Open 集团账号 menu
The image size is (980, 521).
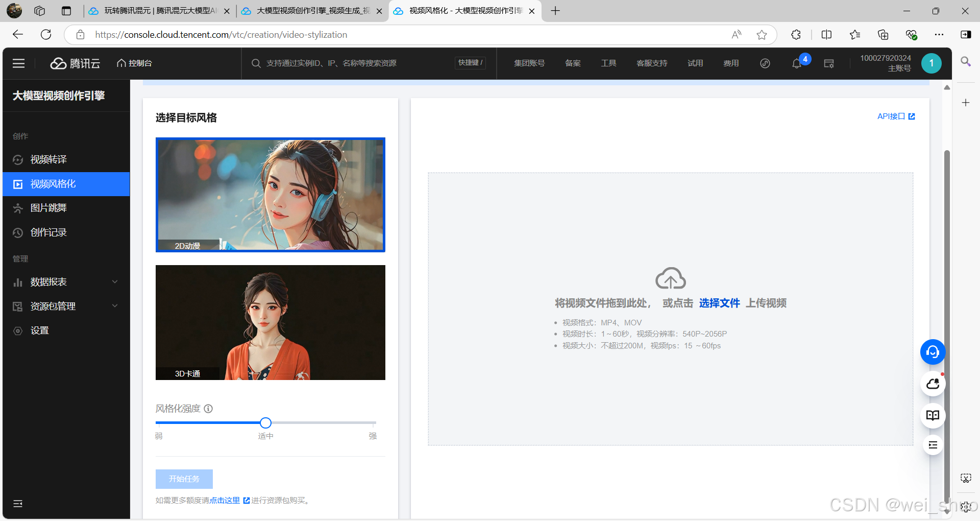pyautogui.click(x=529, y=63)
